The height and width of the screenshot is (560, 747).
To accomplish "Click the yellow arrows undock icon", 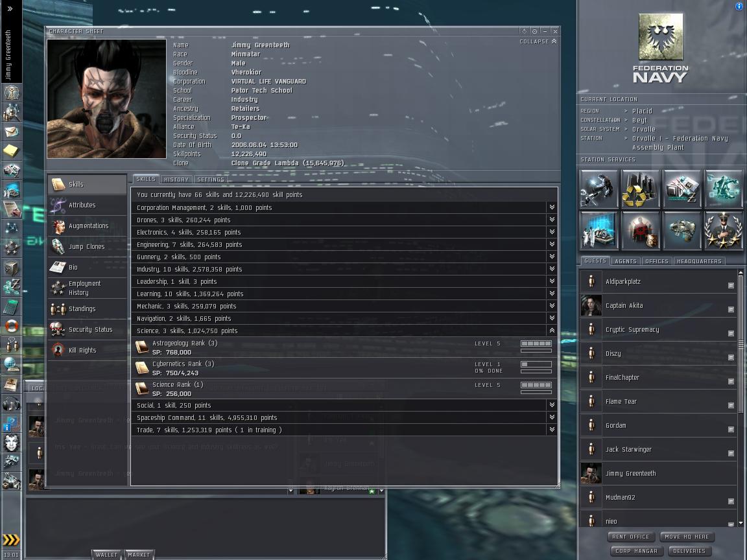I will [11, 539].
